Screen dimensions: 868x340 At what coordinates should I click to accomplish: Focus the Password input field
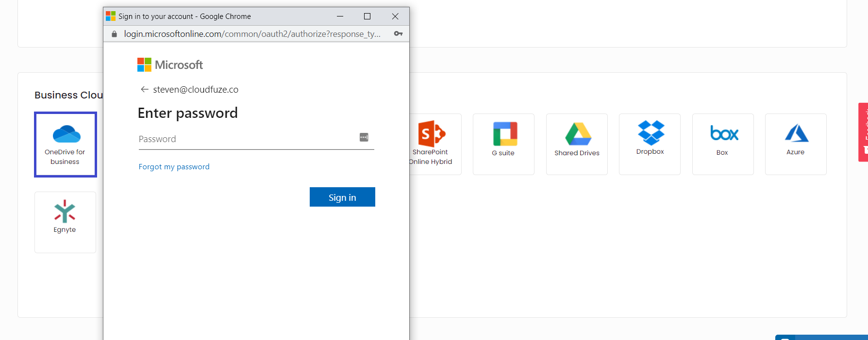256,139
